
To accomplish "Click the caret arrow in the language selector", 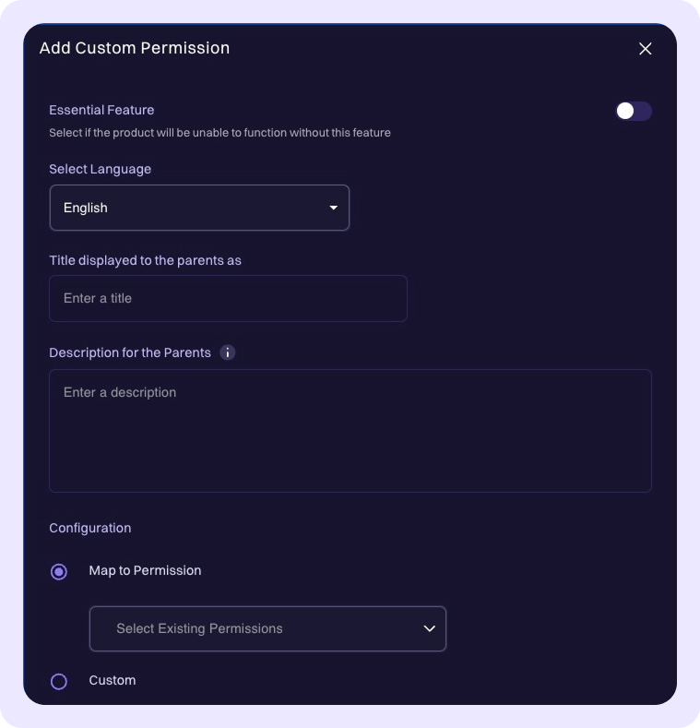I will click(x=334, y=208).
